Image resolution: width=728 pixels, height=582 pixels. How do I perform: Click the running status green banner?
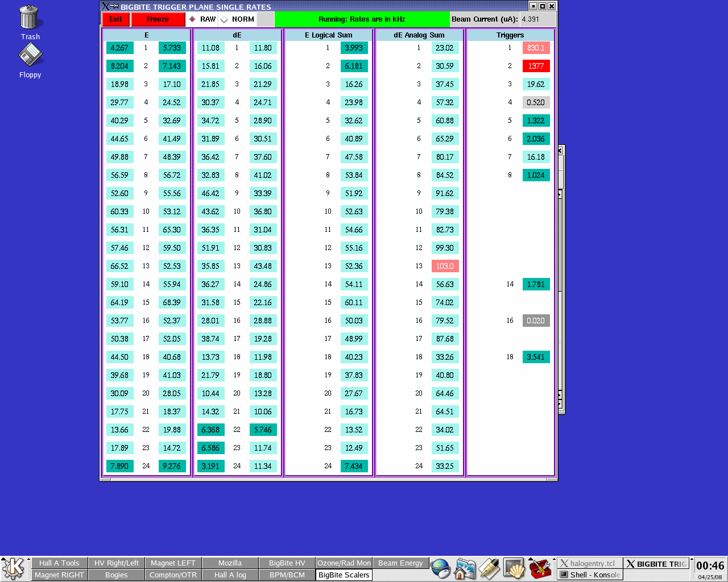pyautogui.click(x=362, y=19)
